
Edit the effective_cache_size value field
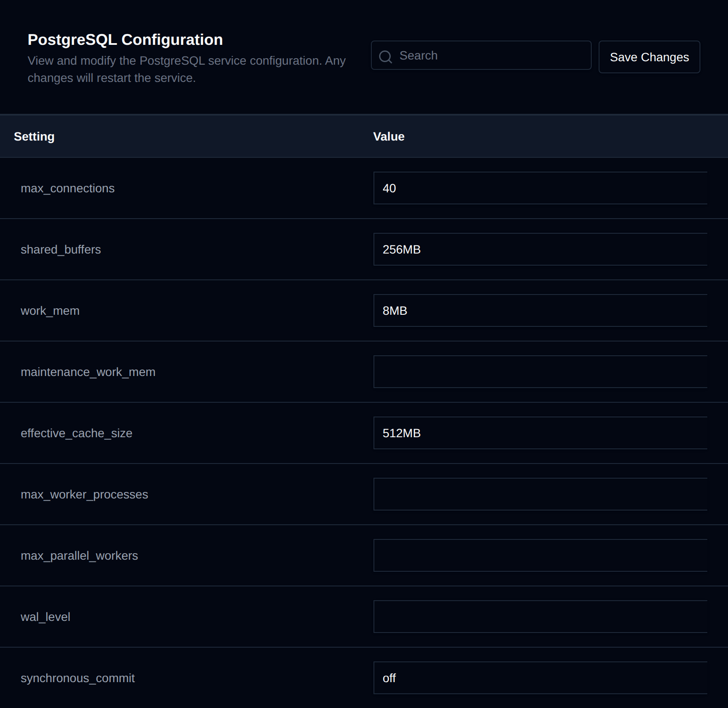[540, 433]
